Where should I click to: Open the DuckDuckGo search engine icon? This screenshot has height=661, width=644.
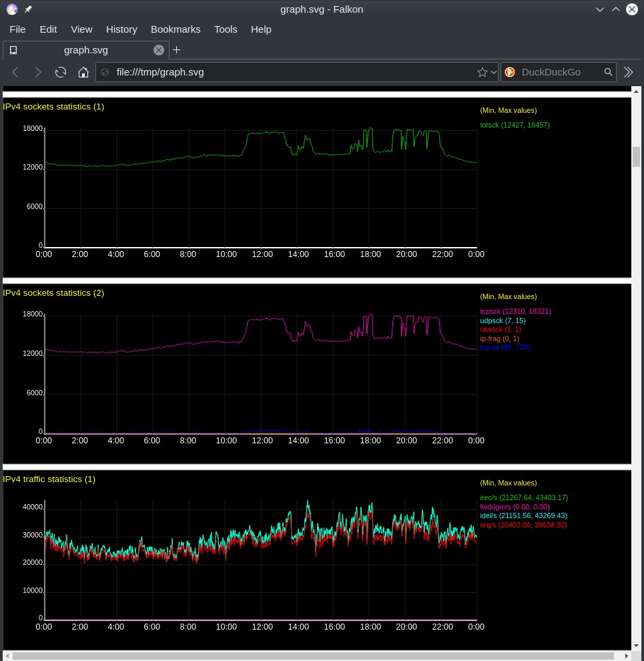pos(510,72)
